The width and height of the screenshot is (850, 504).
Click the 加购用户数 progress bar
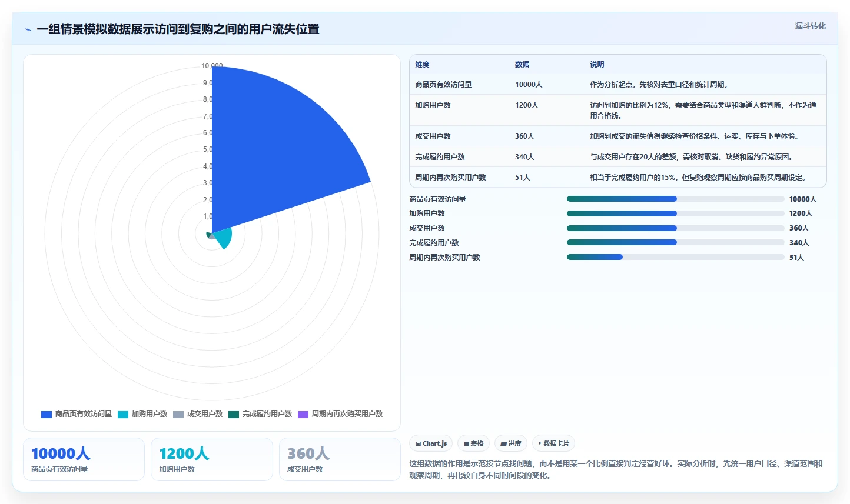[676, 213]
